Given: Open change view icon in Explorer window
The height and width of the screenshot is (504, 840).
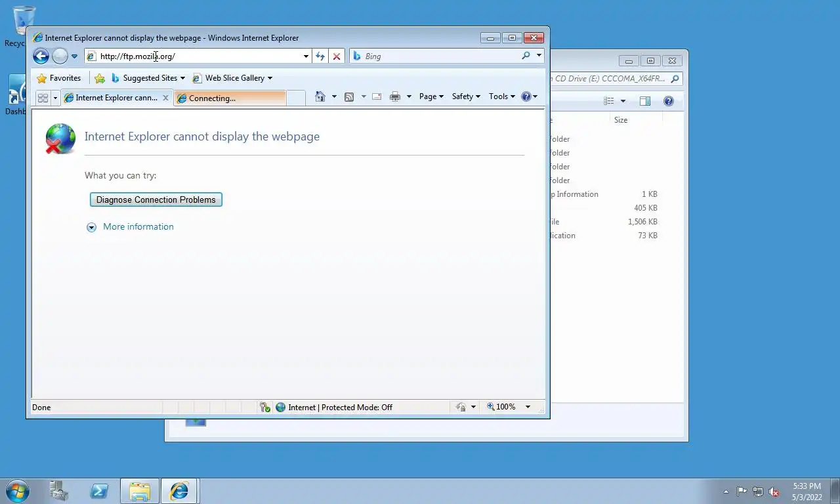Looking at the screenshot, I should point(609,101).
